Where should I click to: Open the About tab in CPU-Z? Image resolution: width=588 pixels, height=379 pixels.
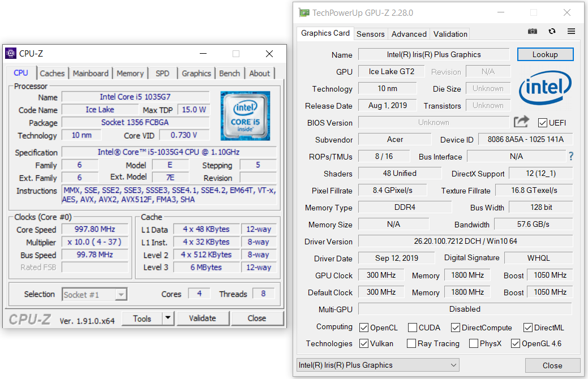pyautogui.click(x=260, y=74)
